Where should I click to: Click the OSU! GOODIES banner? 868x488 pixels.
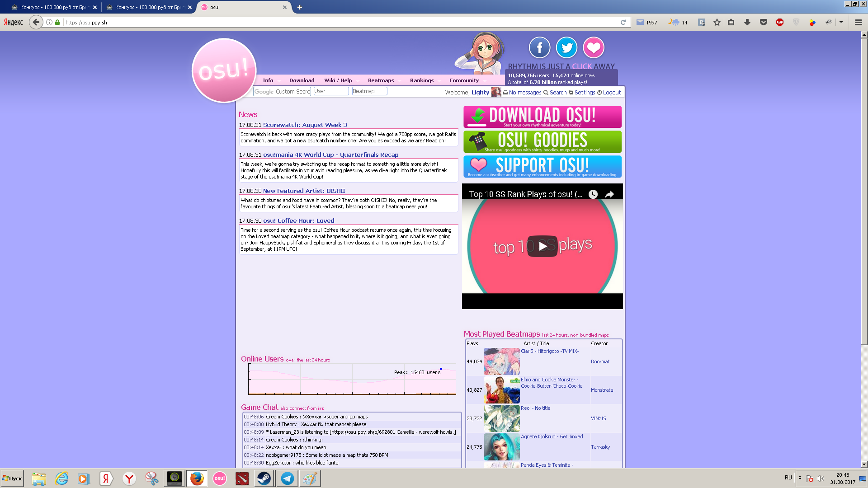coord(542,142)
